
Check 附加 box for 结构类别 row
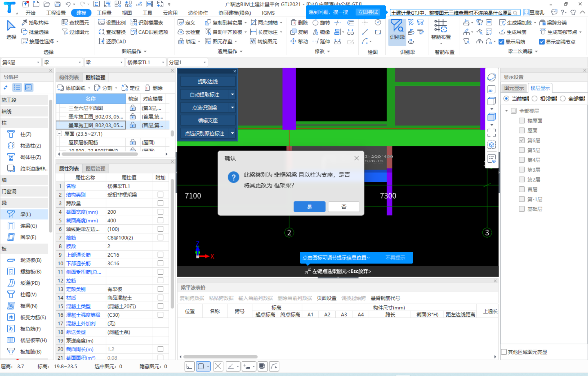(160, 195)
